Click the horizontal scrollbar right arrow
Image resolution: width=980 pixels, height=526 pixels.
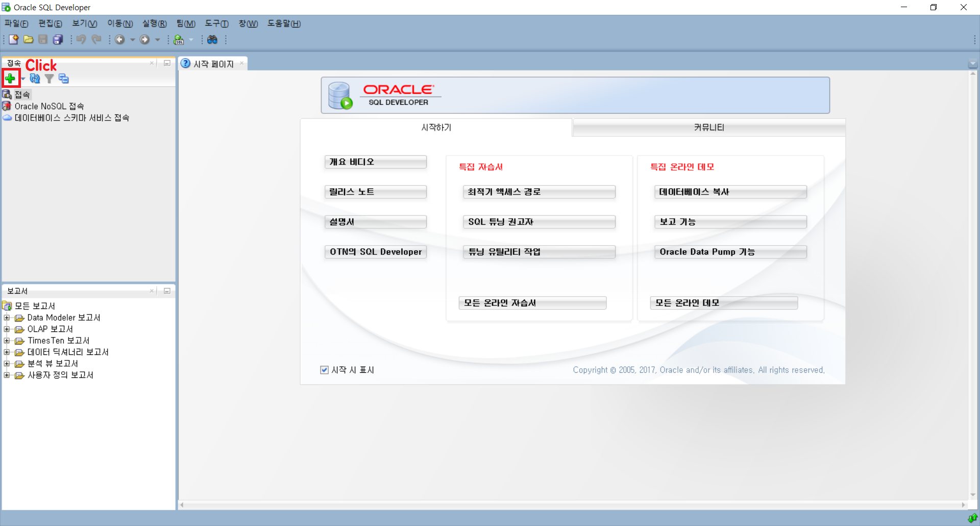pyautogui.click(x=964, y=505)
